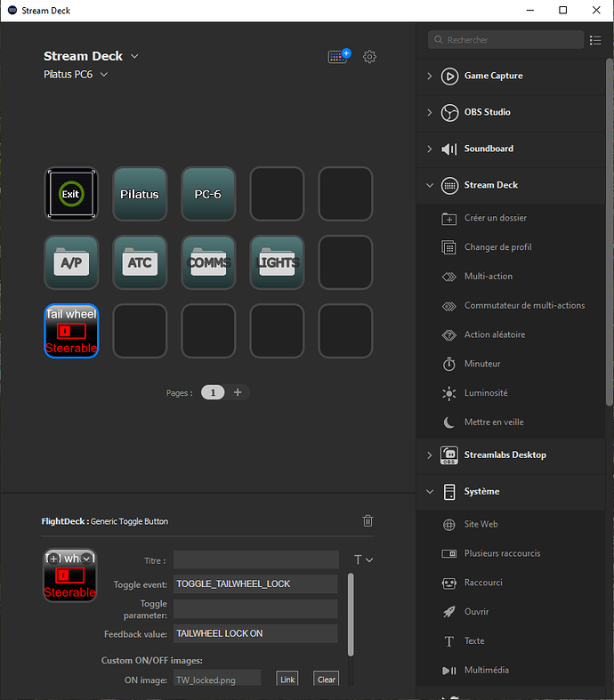Open preferences with the gear icon
Viewport: 614px width, 700px height.
click(x=369, y=57)
